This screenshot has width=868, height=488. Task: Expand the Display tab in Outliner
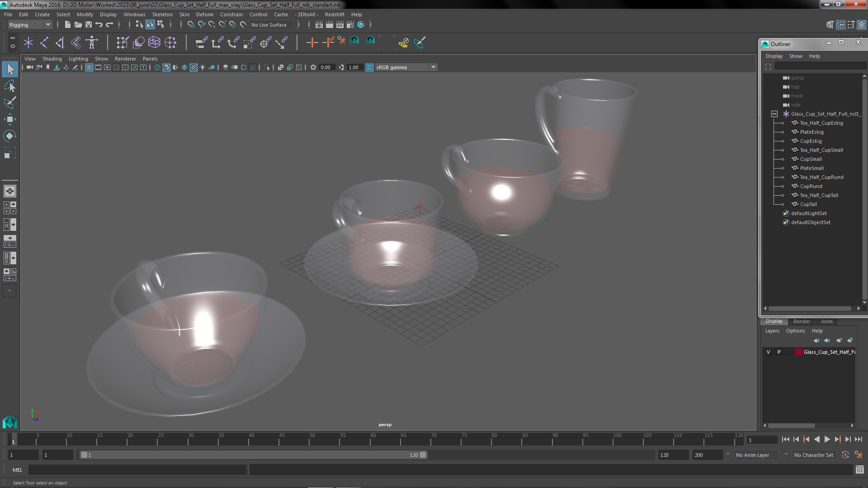tap(774, 56)
